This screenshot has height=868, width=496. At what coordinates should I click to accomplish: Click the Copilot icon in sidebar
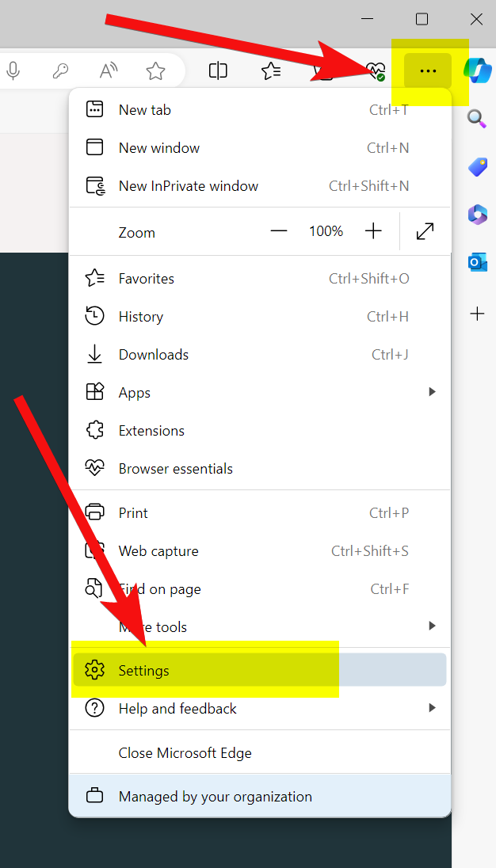[478, 70]
